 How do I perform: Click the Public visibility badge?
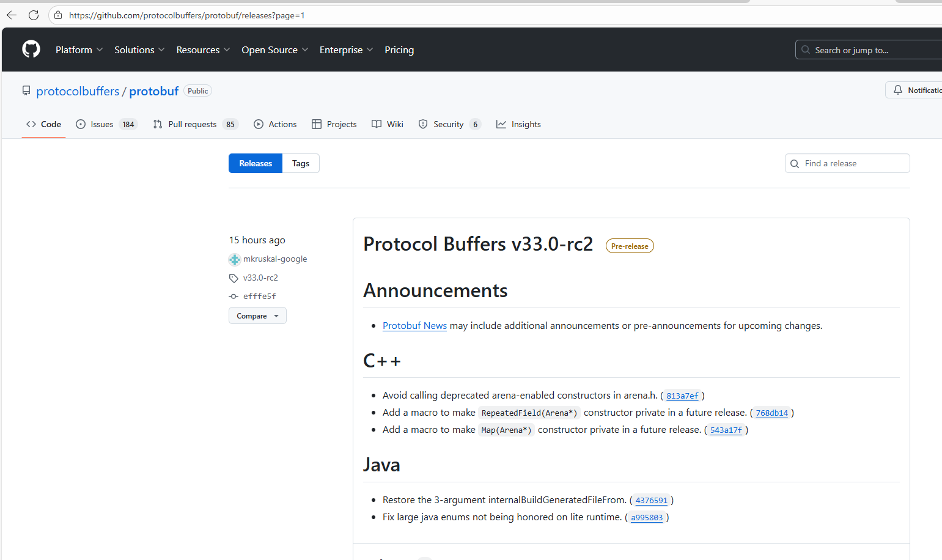[197, 91]
